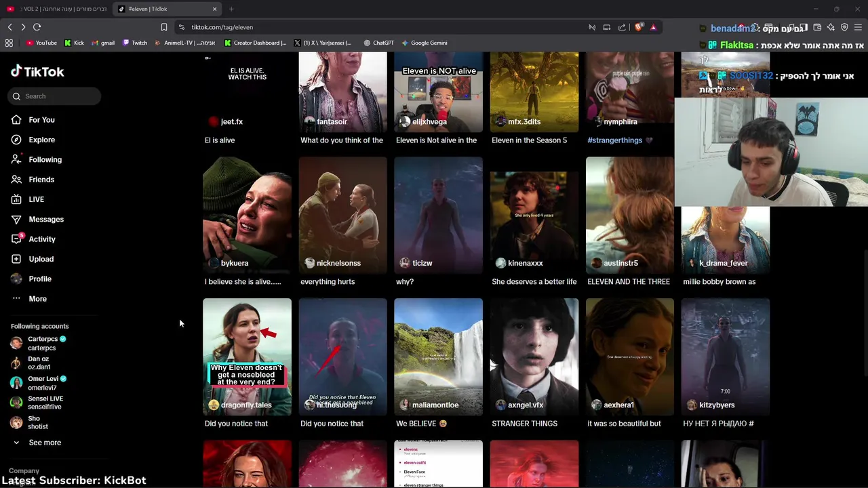Screen dimensions: 868x488
Task: Open the nicknelsonss video thumbnail
Action: pos(342,215)
